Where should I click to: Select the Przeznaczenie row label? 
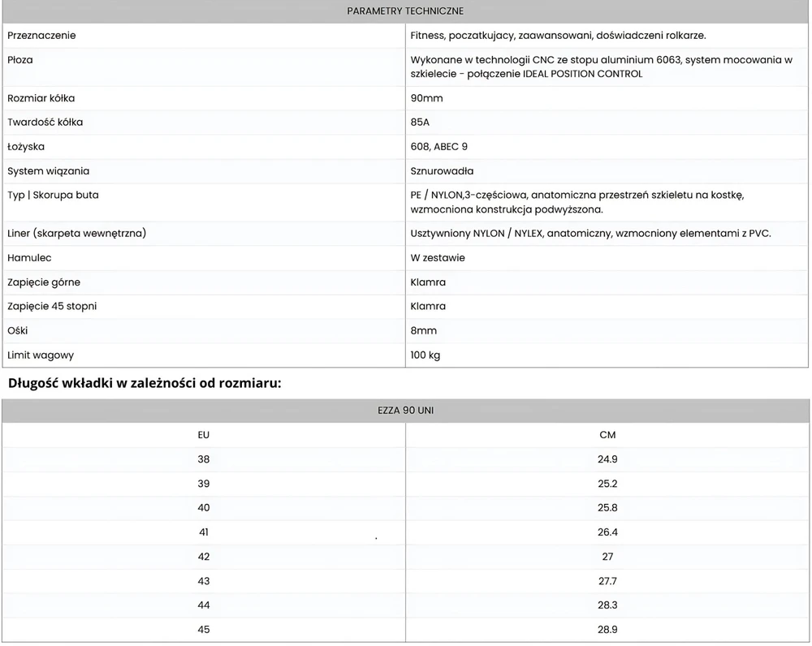tap(41, 35)
